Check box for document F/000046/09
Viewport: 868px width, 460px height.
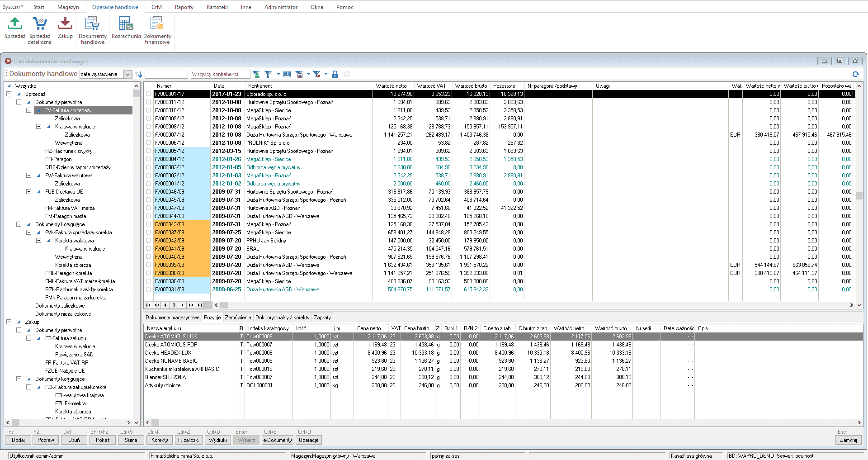click(149, 192)
